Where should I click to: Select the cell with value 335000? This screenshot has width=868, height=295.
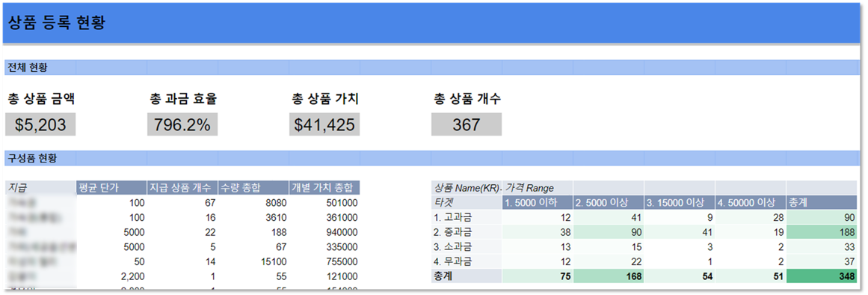pos(324,246)
